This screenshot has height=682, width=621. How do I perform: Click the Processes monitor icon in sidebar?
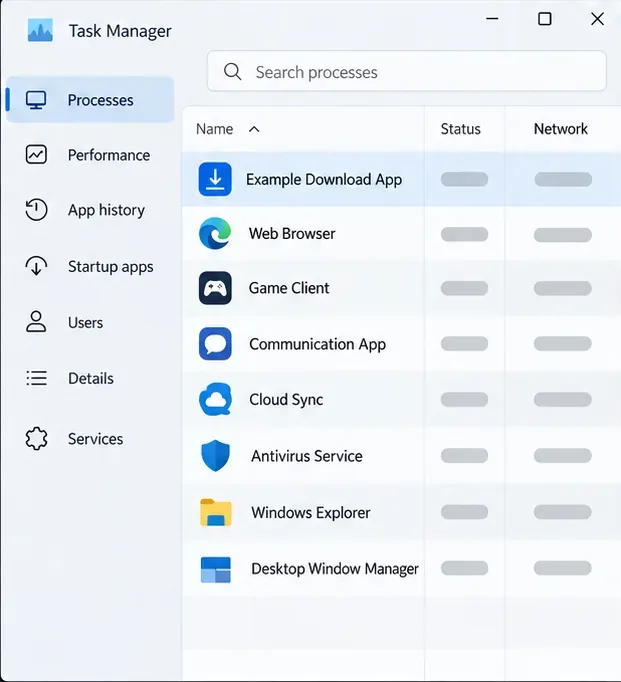(36, 100)
